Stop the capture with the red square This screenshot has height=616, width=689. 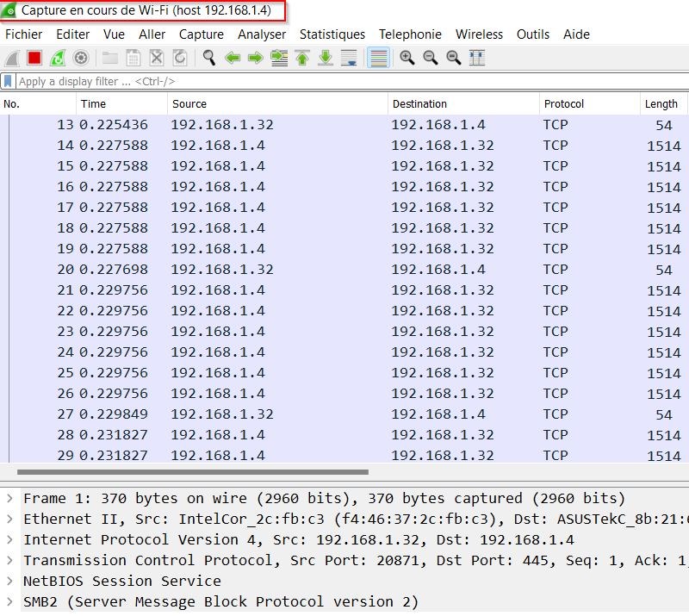pyautogui.click(x=34, y=58)
